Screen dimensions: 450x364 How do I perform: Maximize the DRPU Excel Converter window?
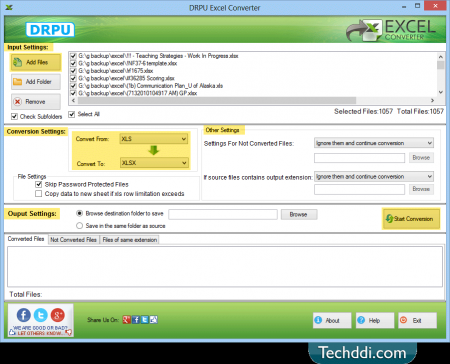pyautogui.click(x=418, y=6)
